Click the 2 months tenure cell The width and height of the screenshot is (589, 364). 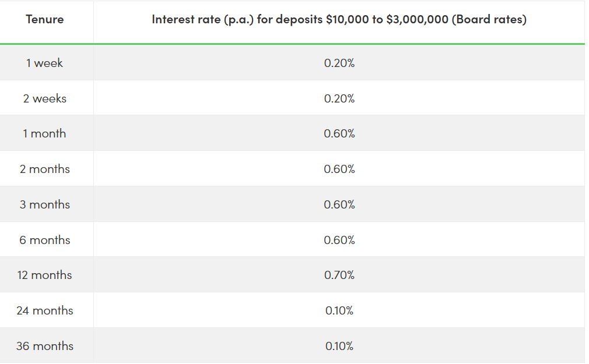pos(45,169)
